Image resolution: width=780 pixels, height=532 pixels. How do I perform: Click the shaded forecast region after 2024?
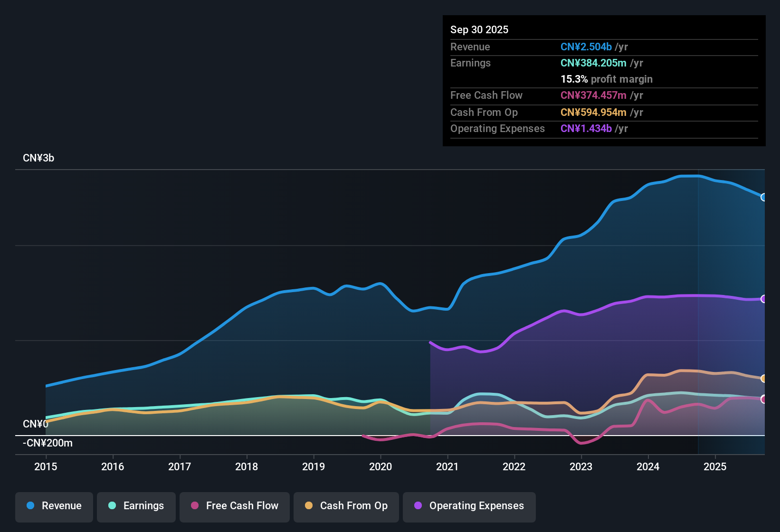[x=732, y=309]
